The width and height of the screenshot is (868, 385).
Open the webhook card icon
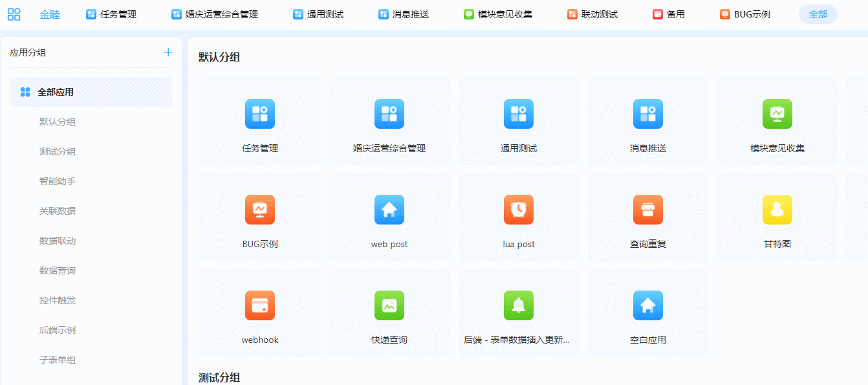coord(260,305)
